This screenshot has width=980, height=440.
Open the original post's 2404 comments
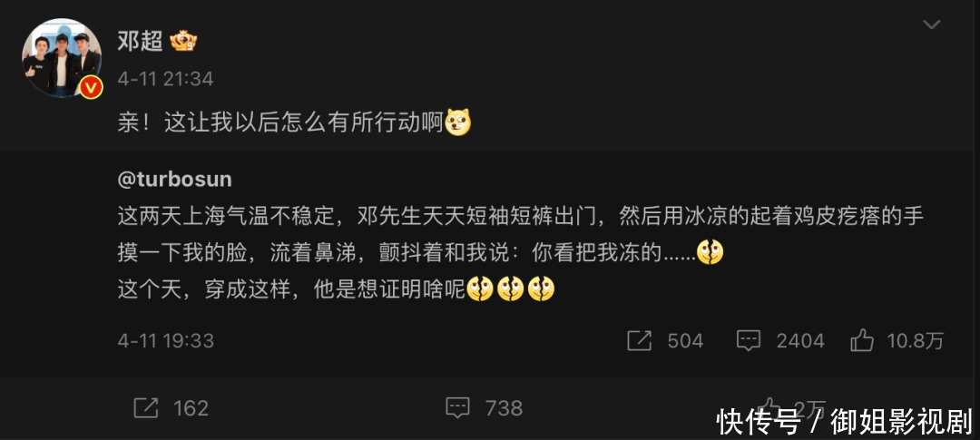[780, 340]
